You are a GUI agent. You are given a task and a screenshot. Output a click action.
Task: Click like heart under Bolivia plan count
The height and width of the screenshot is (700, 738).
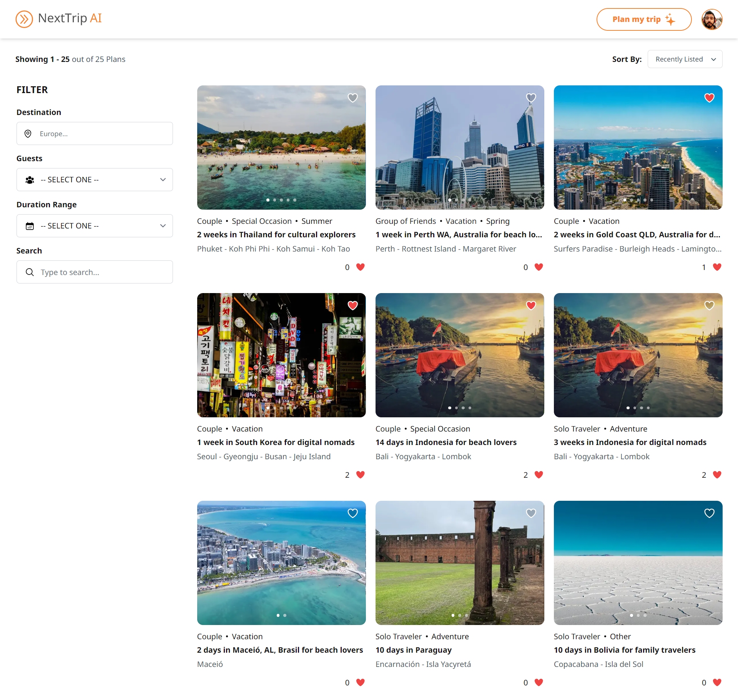click(717, 682)
